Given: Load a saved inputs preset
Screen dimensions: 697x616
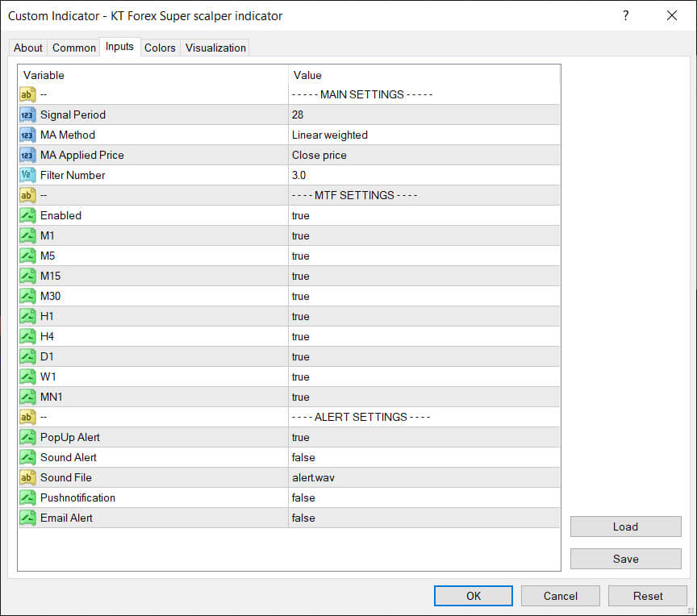Looking at the screenshot, I should 625,527.
